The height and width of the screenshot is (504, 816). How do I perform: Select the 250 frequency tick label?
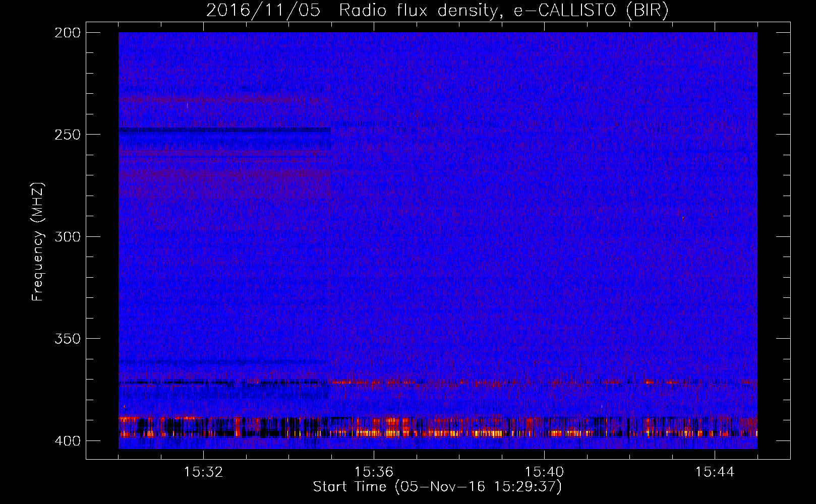click(68, 135)
